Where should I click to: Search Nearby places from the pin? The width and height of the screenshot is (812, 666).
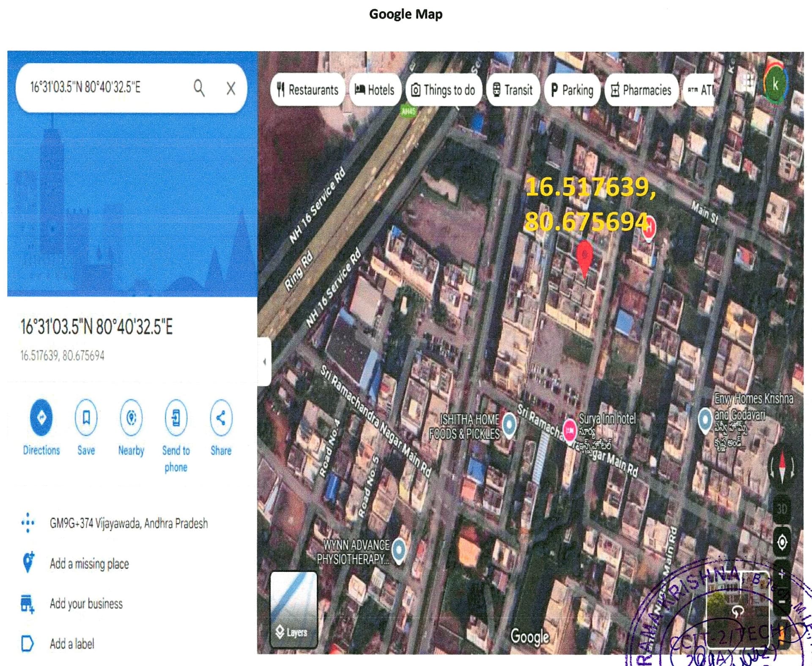point(131,428)
